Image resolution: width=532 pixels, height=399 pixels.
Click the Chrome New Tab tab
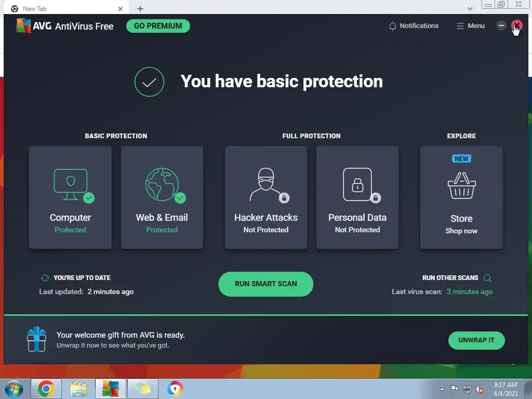coord(66,8)
